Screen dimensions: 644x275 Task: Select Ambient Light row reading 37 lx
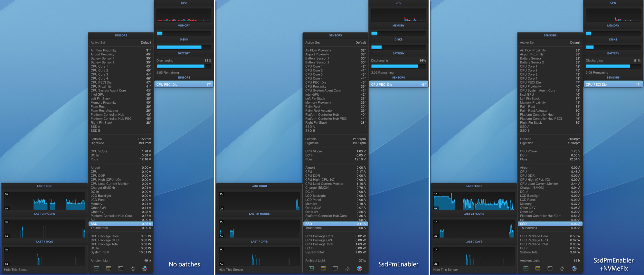click(336, 261)
